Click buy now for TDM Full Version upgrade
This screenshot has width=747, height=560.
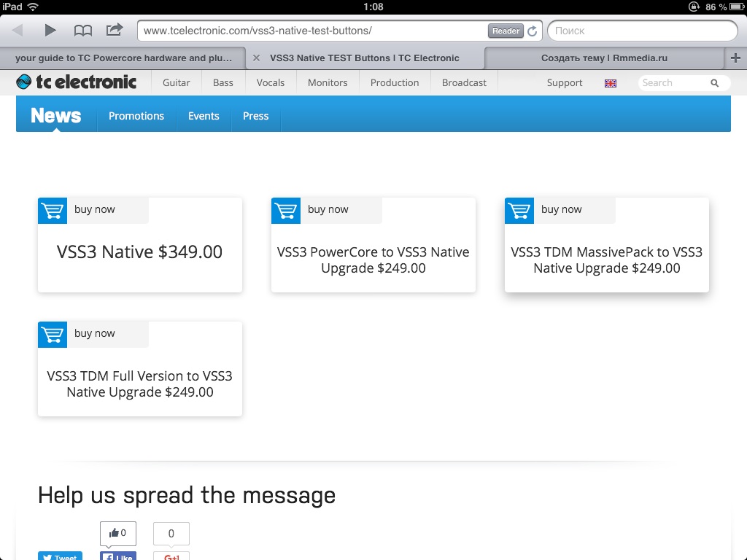(94, 333)
